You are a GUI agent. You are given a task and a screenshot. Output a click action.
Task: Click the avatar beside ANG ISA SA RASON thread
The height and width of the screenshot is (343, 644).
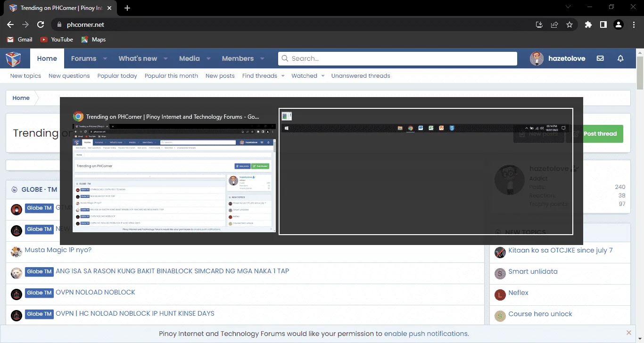(17, 273)
